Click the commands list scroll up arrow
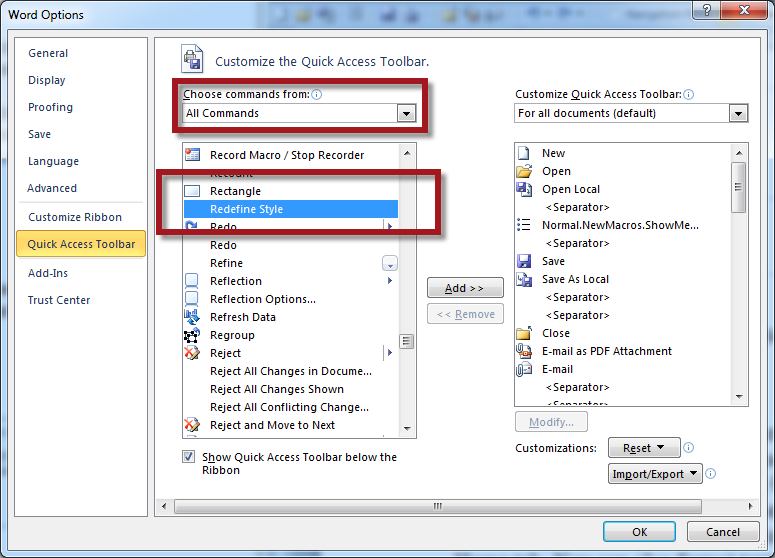Screen dimensions: 775x558 click(407, 153)
